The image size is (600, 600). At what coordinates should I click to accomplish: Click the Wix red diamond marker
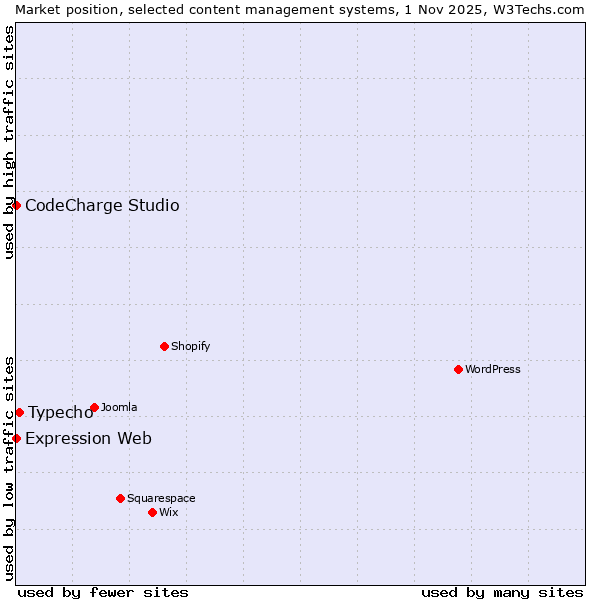(x=152, y=512)
